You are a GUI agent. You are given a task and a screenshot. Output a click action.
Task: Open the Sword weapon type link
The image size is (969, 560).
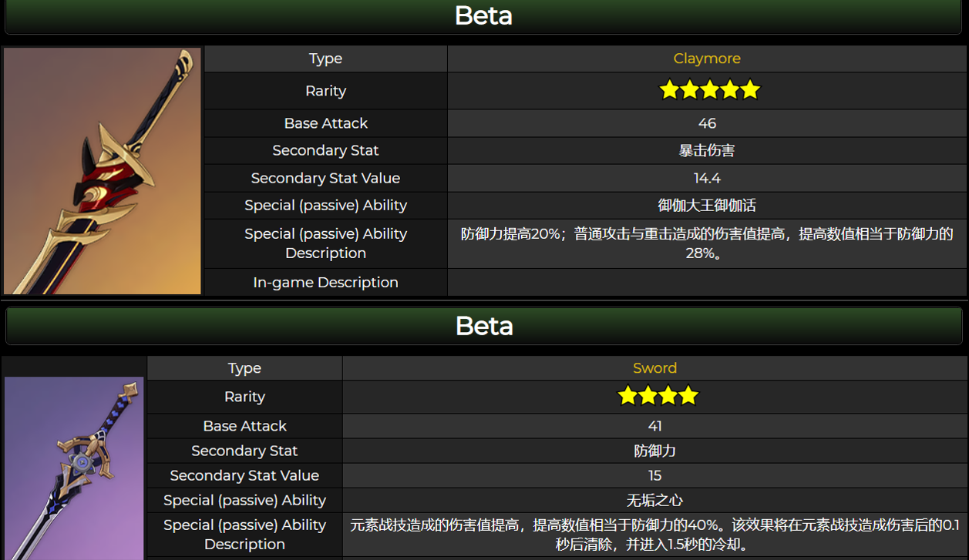click(654, 368)
